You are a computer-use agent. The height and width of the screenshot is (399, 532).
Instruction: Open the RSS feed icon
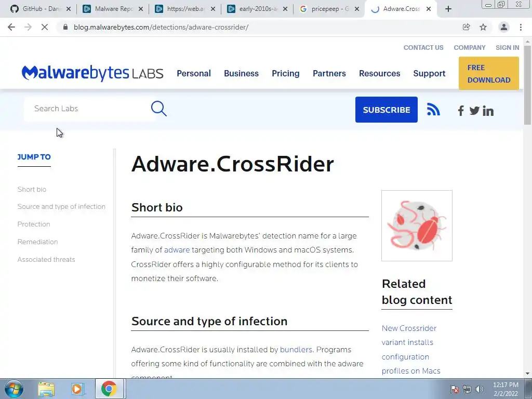tap(433, 110)
